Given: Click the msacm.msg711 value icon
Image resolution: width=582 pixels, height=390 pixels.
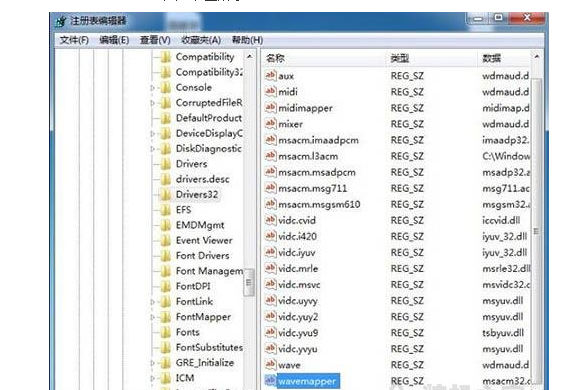Looking at the screenshot, I should coord(271,188).
